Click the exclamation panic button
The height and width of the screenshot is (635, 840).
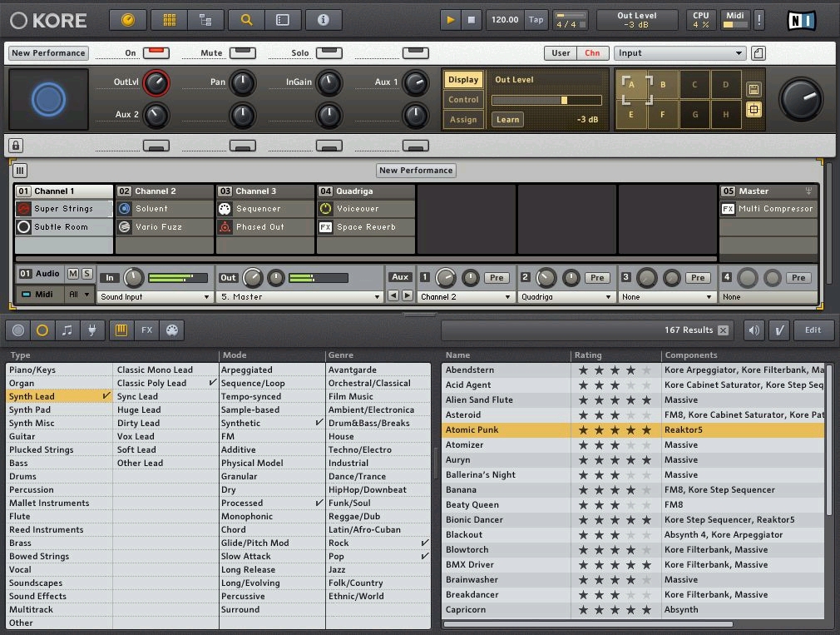point(759,20)
